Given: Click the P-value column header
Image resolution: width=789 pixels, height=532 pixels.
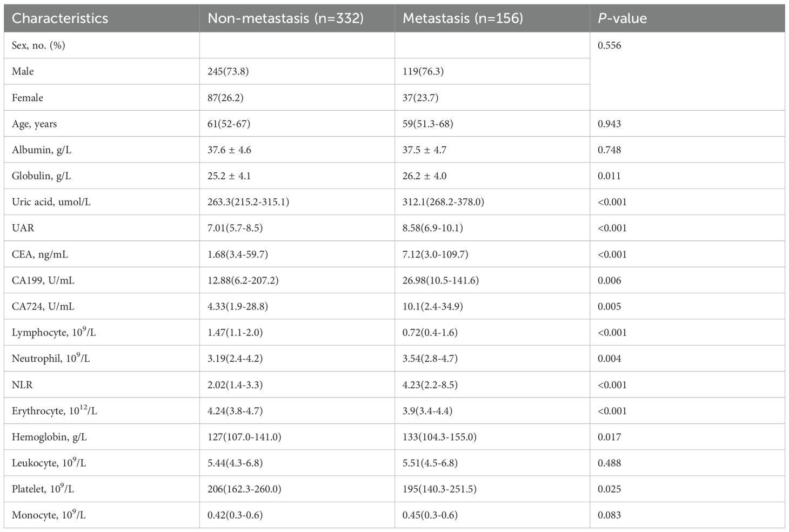Looking at the screenshot, I should point(622,18).
